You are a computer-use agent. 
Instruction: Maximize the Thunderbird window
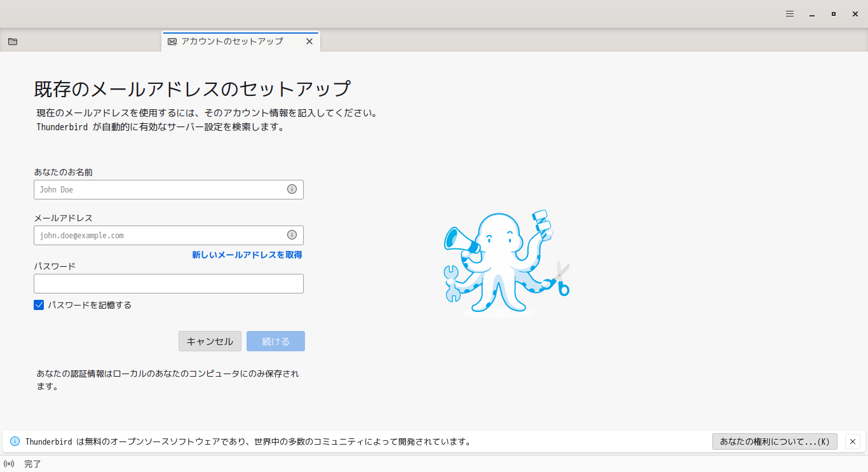[x=833, y=13]
